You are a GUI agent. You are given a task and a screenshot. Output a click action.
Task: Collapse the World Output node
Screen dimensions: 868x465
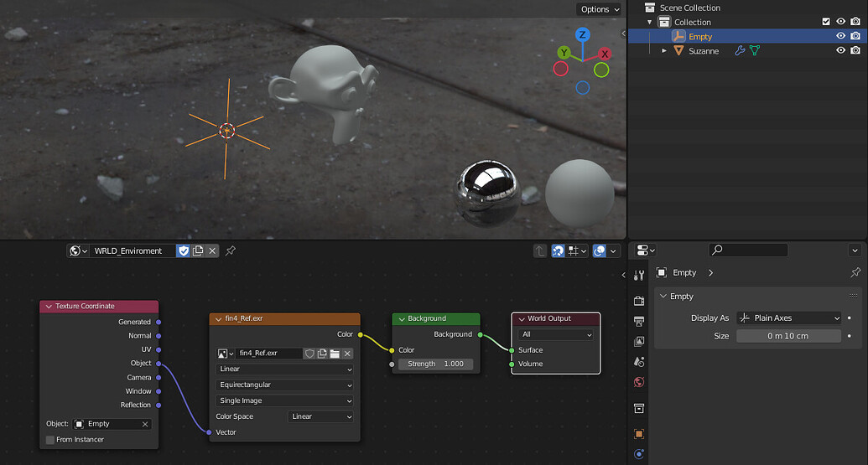click(x=522, y=319)
